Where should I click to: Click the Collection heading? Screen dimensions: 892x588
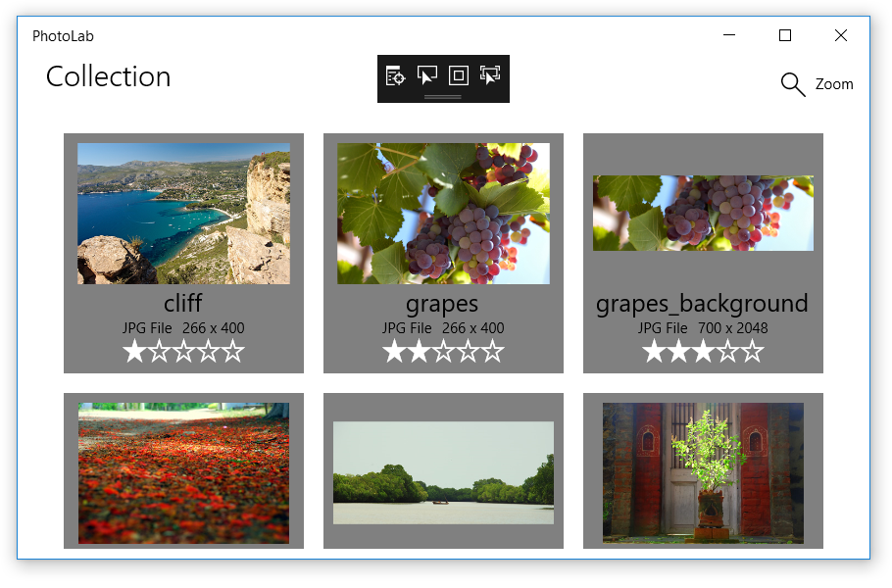108,76
